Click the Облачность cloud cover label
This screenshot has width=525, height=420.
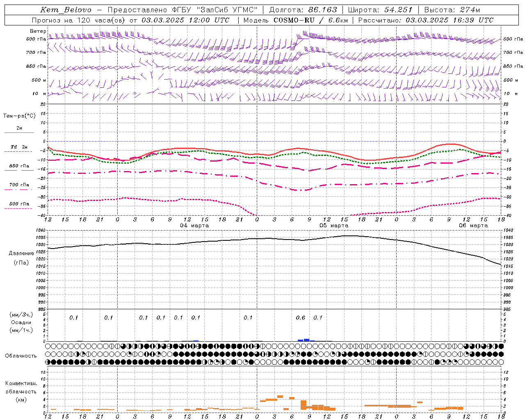(x=21, y=356)
